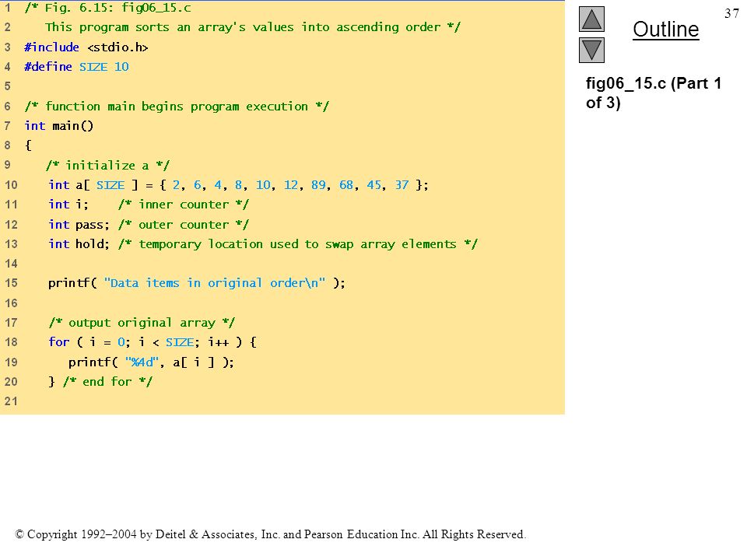Click the "/* output original array */" comment

(142, 322)
